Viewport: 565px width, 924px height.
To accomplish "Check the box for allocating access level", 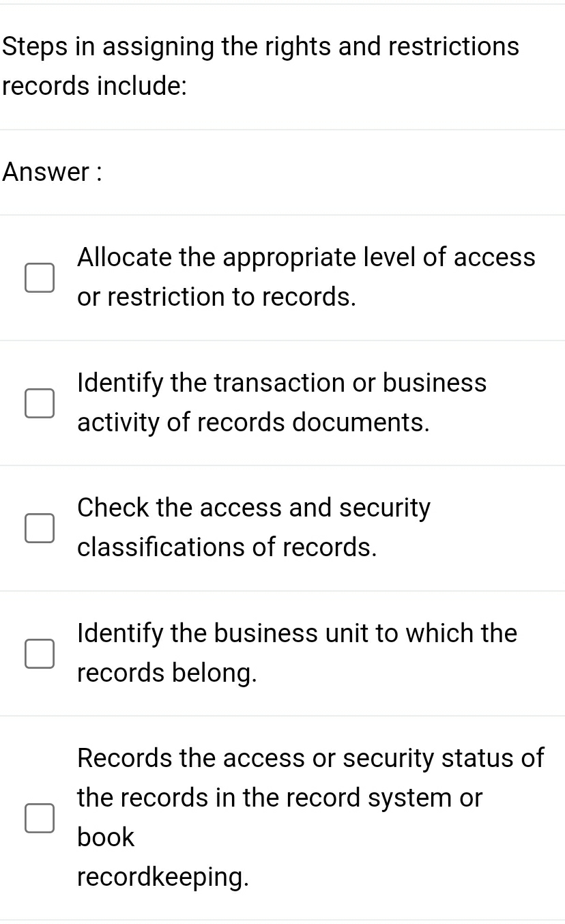I will tap(40, 278).
